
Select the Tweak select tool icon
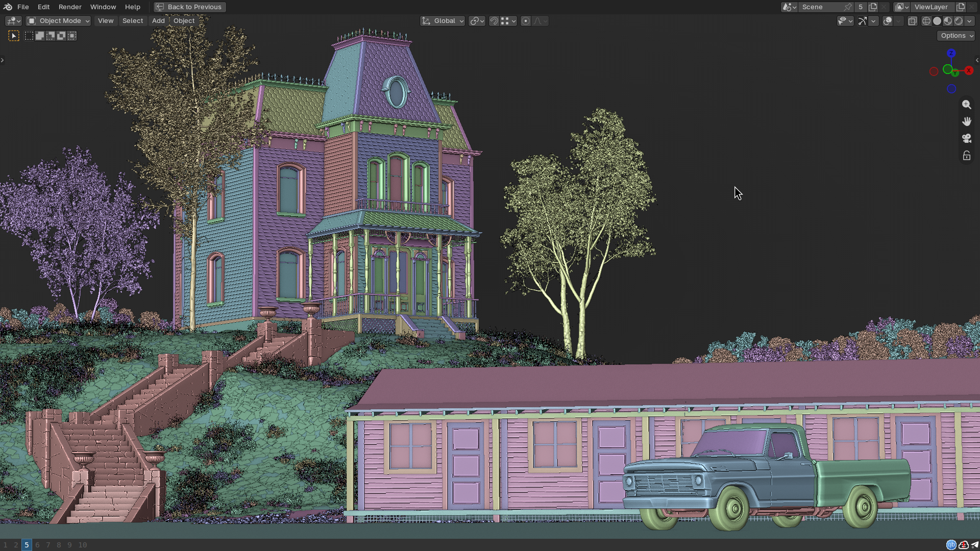coord(14,36)
